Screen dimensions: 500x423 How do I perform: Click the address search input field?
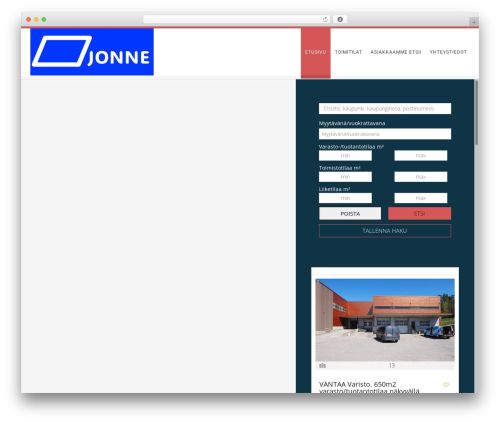385,109
